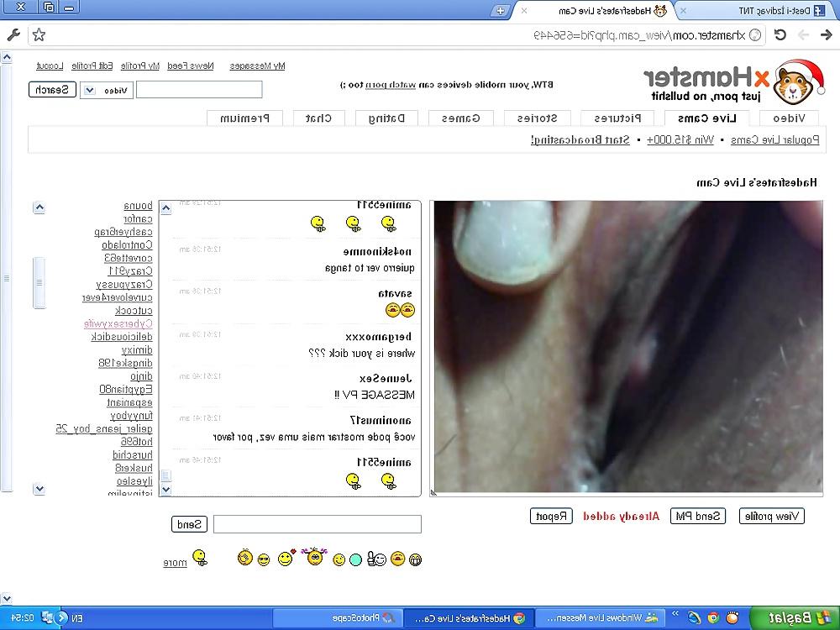Focus the site search text field

coord(199,90)
